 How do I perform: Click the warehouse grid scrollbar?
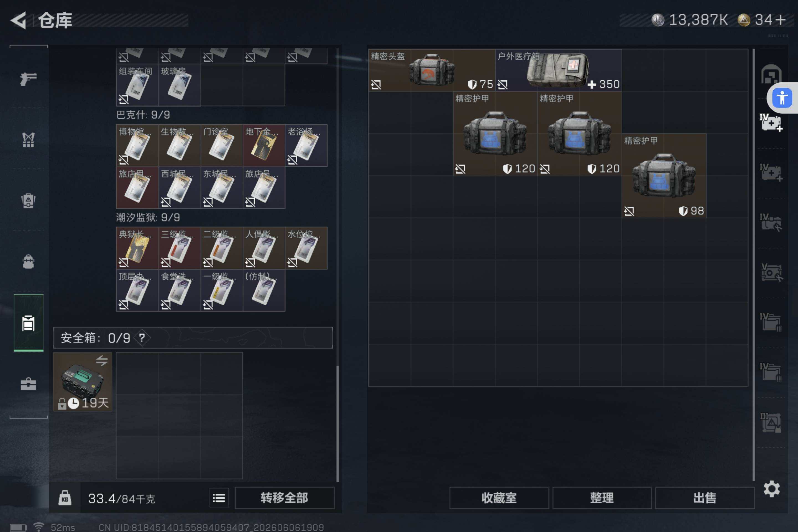[754, 265]
